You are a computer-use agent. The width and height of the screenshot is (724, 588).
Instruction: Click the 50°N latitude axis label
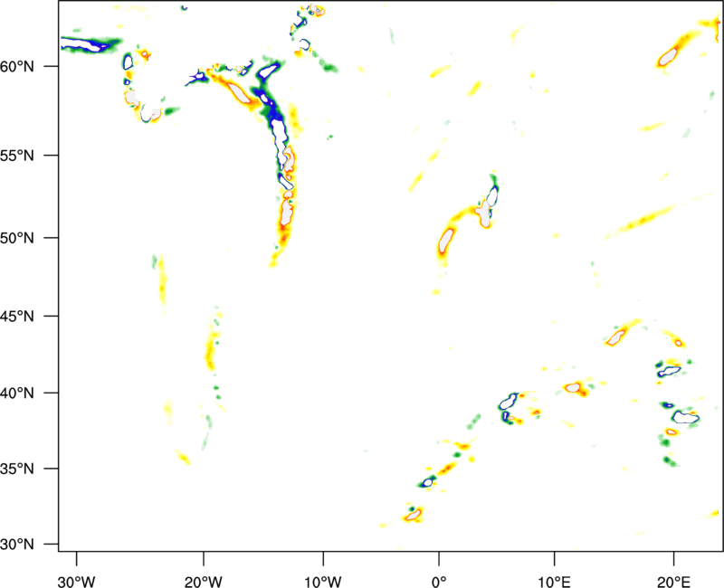click(x=17, y=238)
